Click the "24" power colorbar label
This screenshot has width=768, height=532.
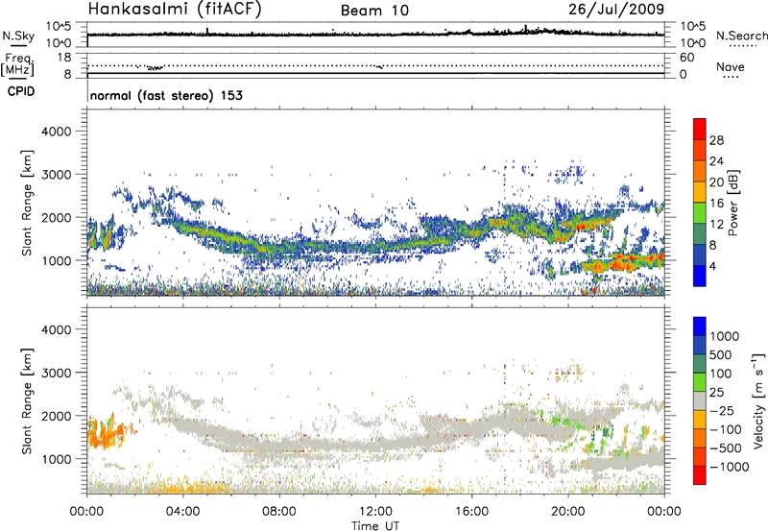point(716,161)
